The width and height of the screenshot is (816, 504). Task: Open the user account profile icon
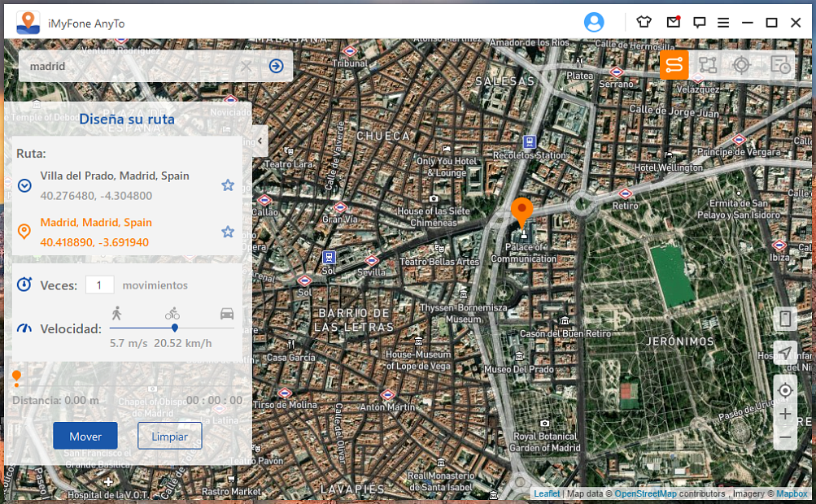[594, 23]
